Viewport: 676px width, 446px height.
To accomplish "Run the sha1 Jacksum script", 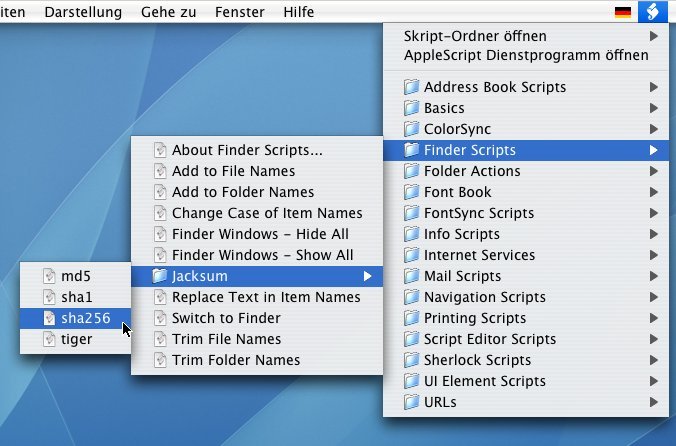I will tap(75, 297).
